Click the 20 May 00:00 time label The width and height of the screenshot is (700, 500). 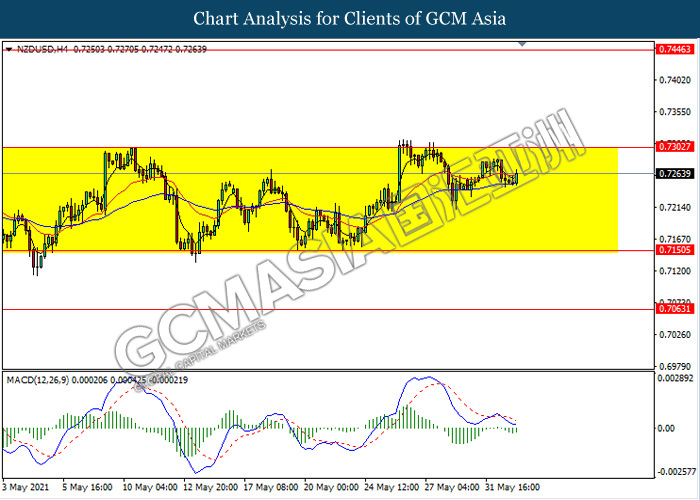(331, 487)
